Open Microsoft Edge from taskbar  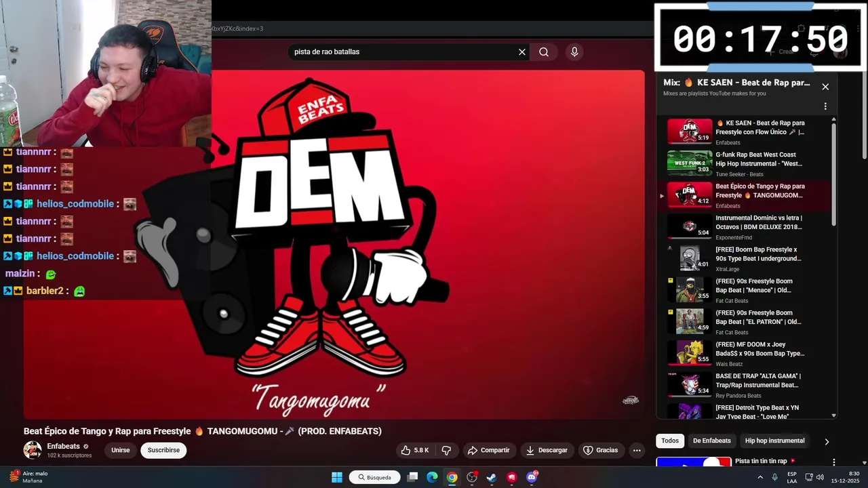[x=432, y=477]
